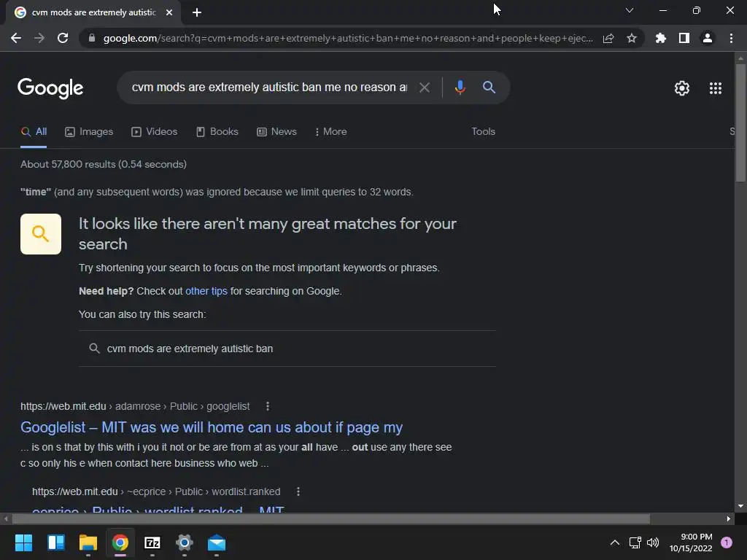This screenshot has width=747, height=560.
Task: Click the browser forward arrow
Action: coord(39,38)
